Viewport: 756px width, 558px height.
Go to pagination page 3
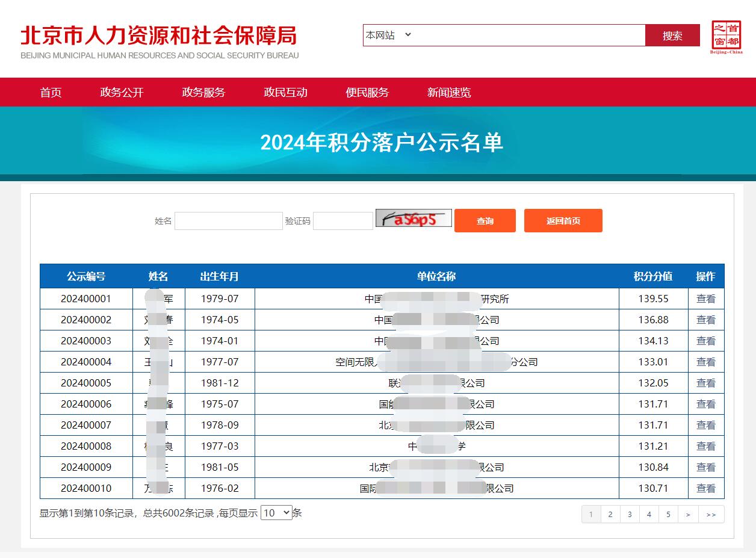tap(630, 514)
